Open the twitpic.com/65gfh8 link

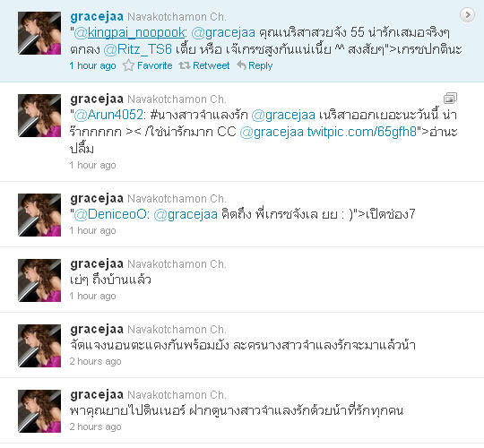tap(362, 132)
